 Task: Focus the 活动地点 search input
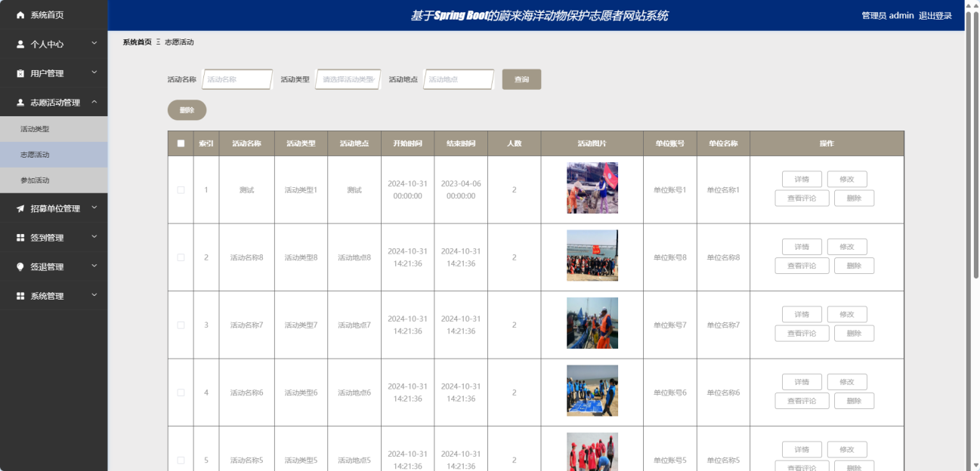pos(459,79)
